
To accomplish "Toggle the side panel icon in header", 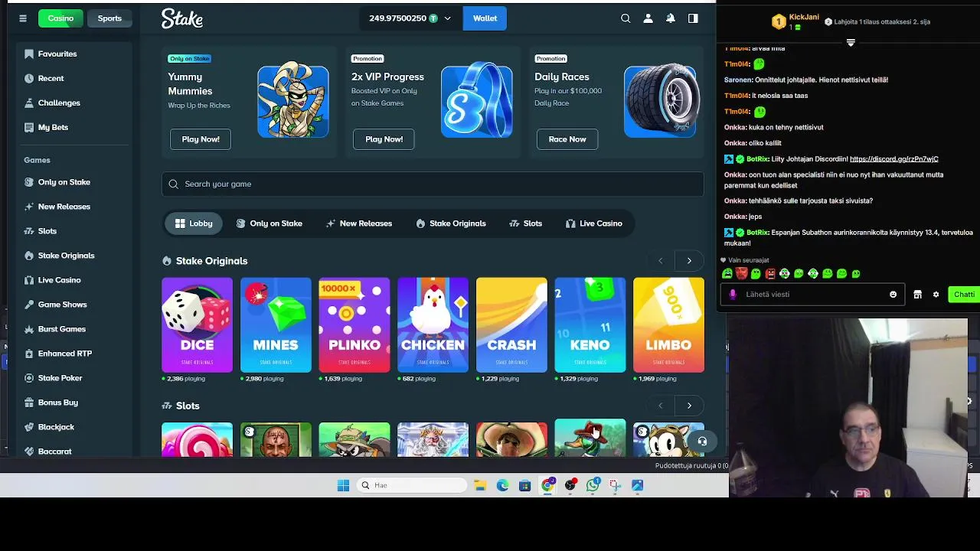I will click(x=693, y=18).
